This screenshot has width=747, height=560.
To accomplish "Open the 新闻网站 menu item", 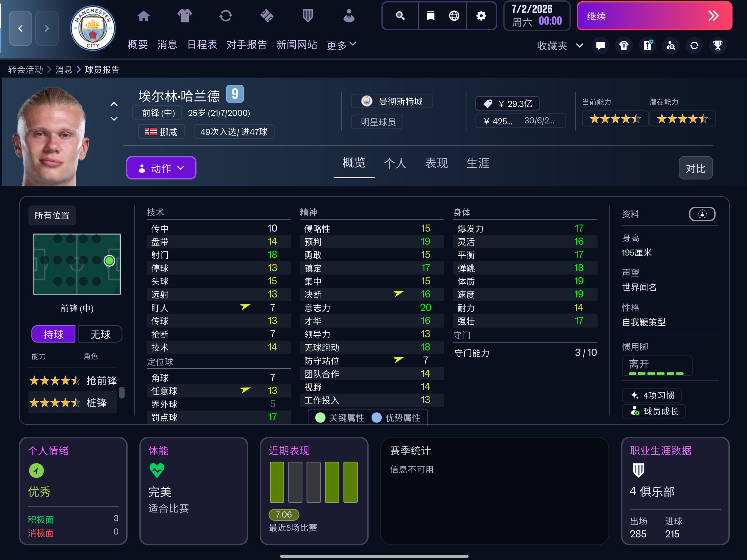I will point(296,44).
